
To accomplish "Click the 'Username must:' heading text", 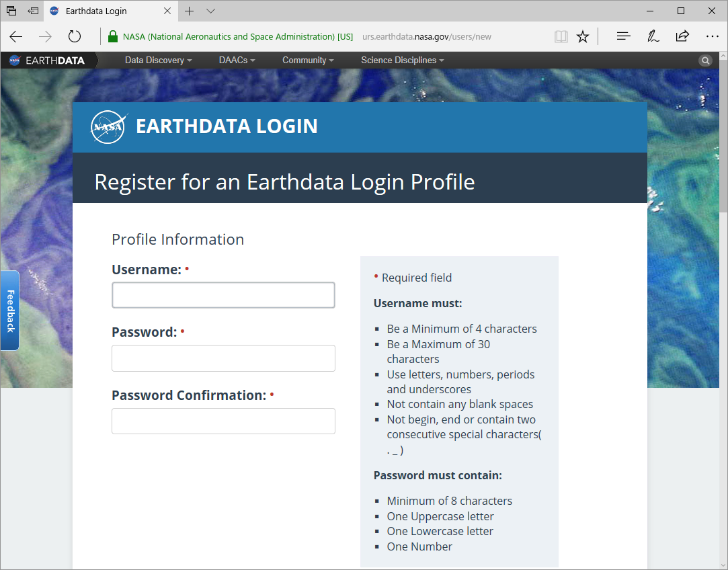I will coord(418,304).
